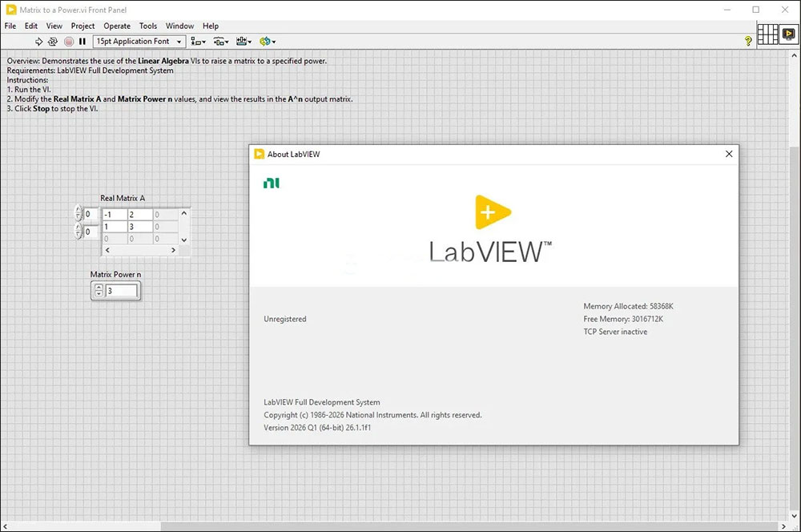Click the Pause button in the toolbar
This screenshot has width=801, height=532.
click(x=83, y=42)
